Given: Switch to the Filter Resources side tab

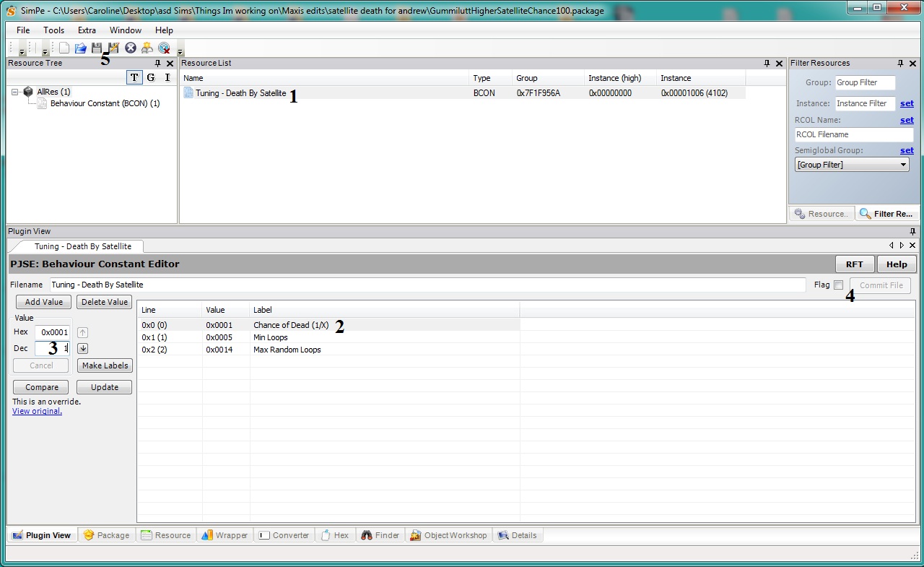Looking at the screenshot, I should pos(887,214).
